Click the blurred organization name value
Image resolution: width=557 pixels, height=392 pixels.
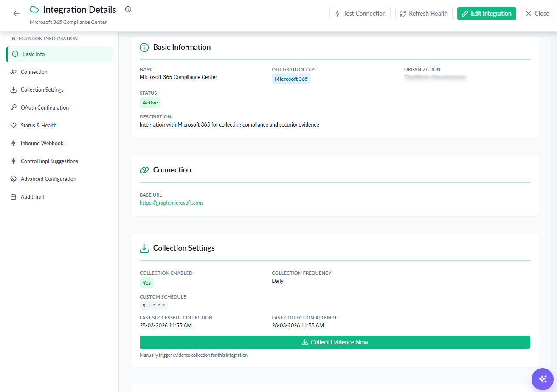(x=435, y=77)
